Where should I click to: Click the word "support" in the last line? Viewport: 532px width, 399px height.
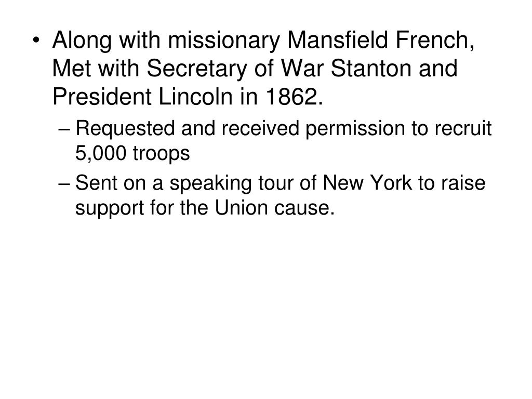[x=109, y=208]
